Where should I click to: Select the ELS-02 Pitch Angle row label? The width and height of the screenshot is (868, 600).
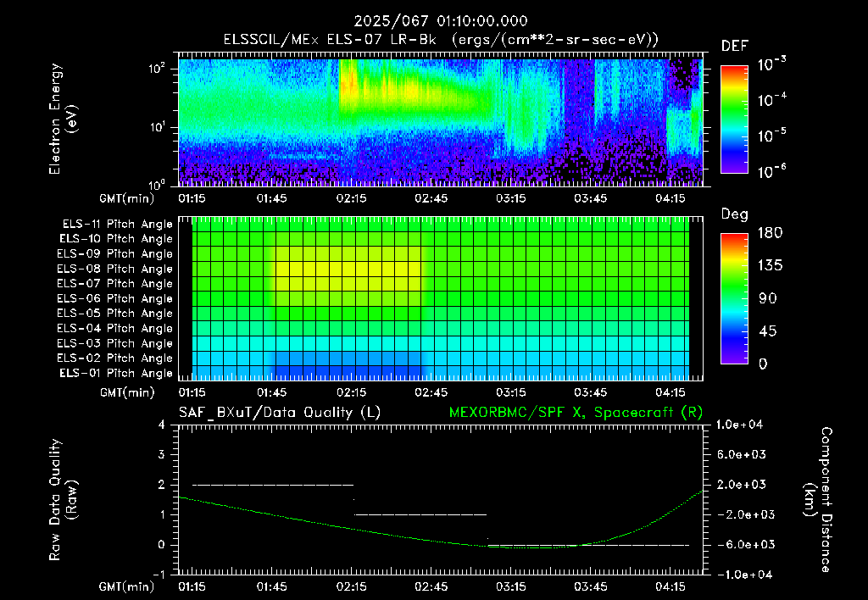click(x=115, y=358)
